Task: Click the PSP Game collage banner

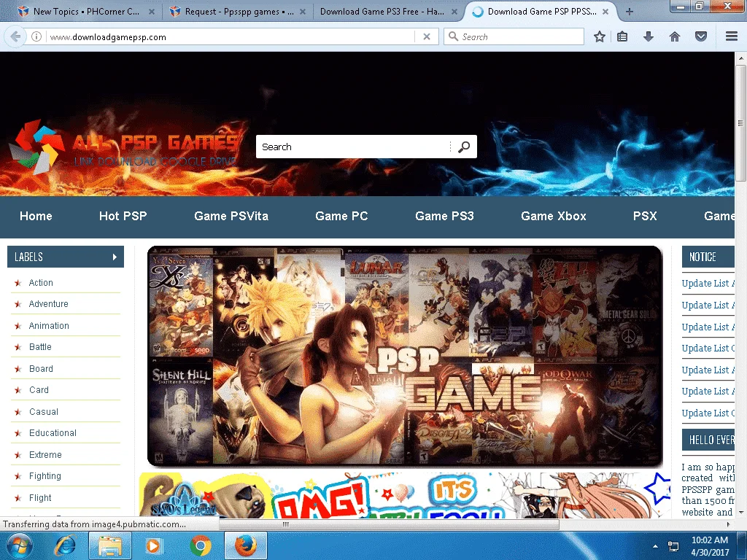Action: click(x=405, y=356)
